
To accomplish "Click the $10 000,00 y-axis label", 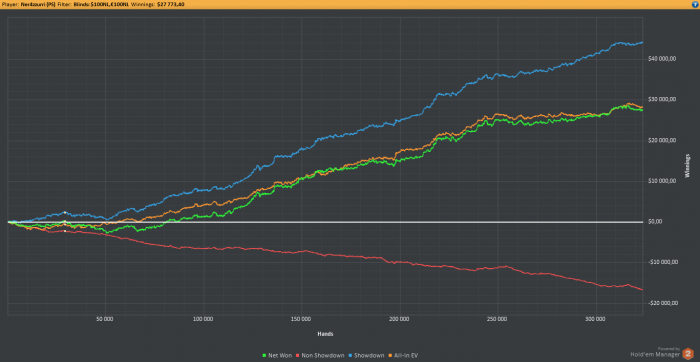I will point(663,181).
